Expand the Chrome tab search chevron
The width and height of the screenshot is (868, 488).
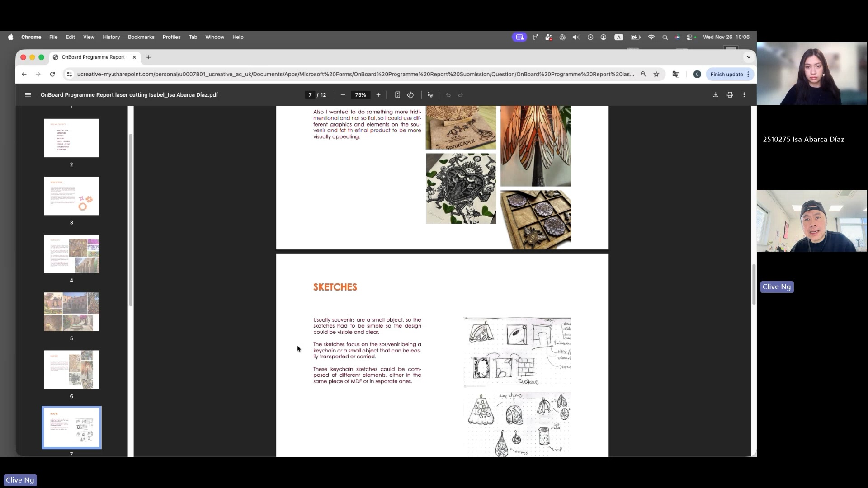point(749,57)
